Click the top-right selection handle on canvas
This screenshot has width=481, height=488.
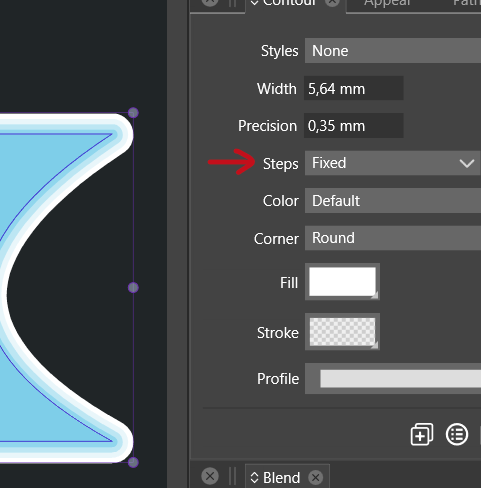(133, 113)
